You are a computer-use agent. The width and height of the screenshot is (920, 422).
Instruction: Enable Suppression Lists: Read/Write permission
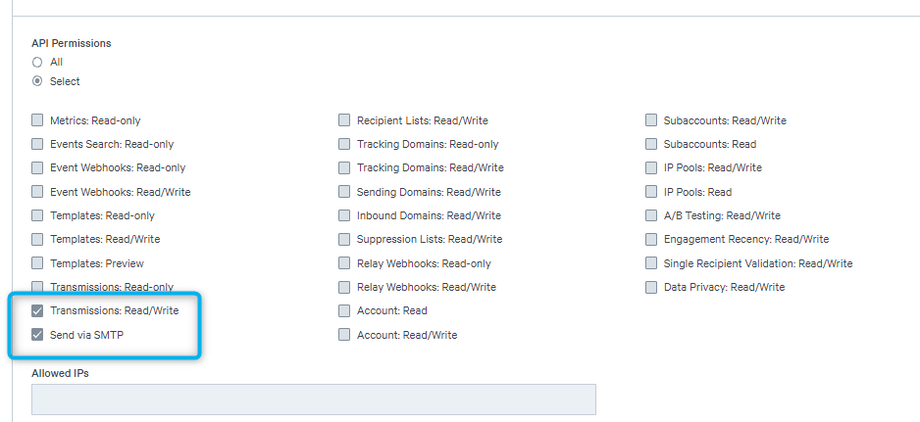click(344, 240)
